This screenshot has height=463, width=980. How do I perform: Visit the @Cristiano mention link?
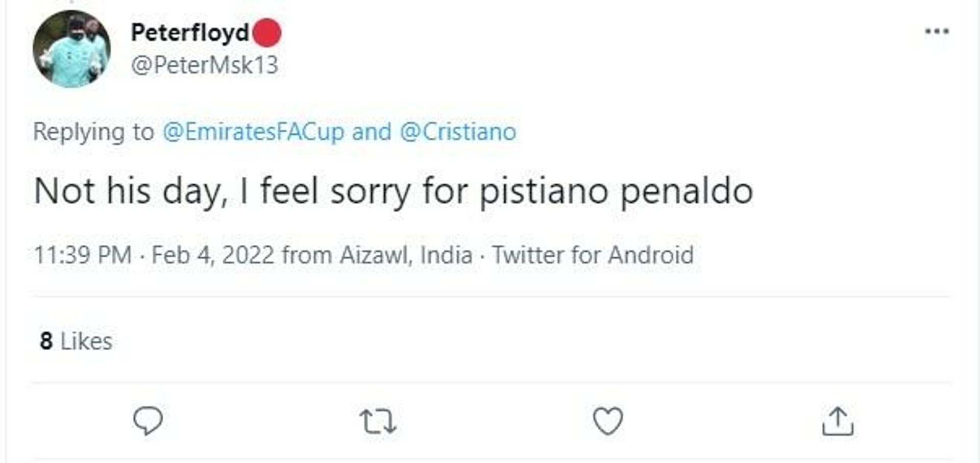(458, 132)
